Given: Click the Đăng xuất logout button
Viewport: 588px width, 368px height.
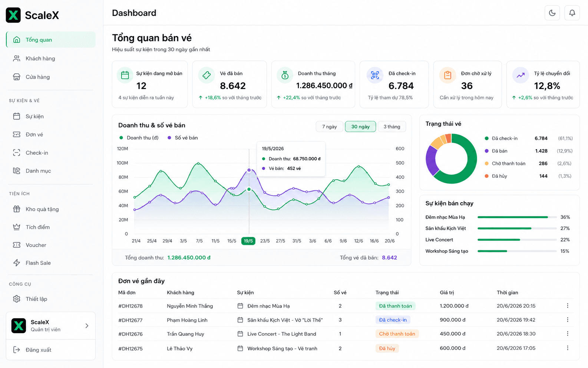Looking at the screenshot, I should (x=51, y=350).
